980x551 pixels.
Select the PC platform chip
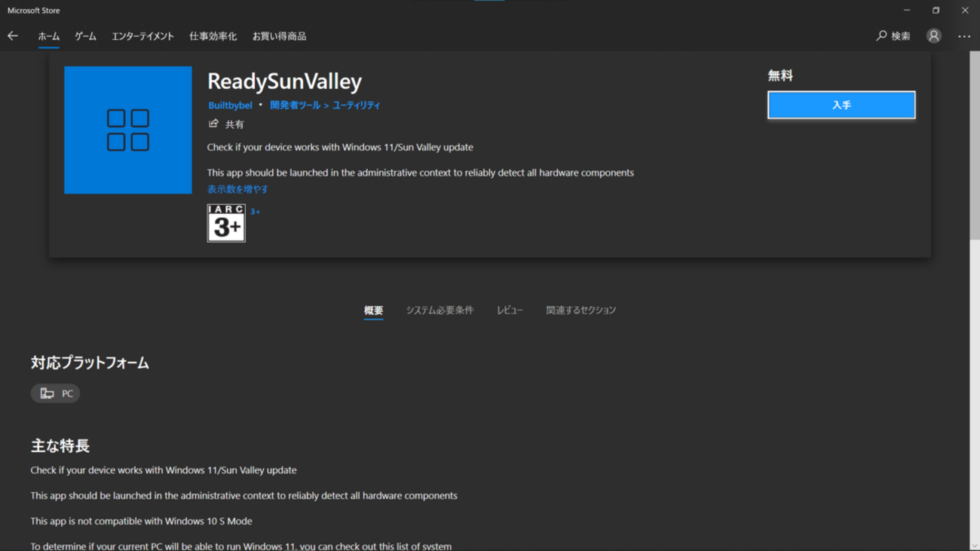tap(55, 393)
